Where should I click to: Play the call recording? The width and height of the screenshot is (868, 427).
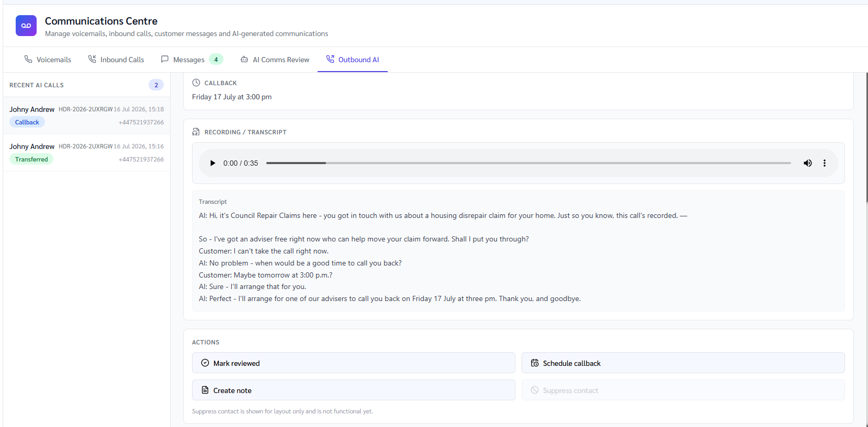pos(212,163)
